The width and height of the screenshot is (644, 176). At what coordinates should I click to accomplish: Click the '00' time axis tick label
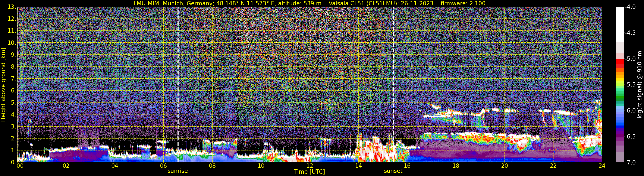pyautogui.click(x=20, y=166)
